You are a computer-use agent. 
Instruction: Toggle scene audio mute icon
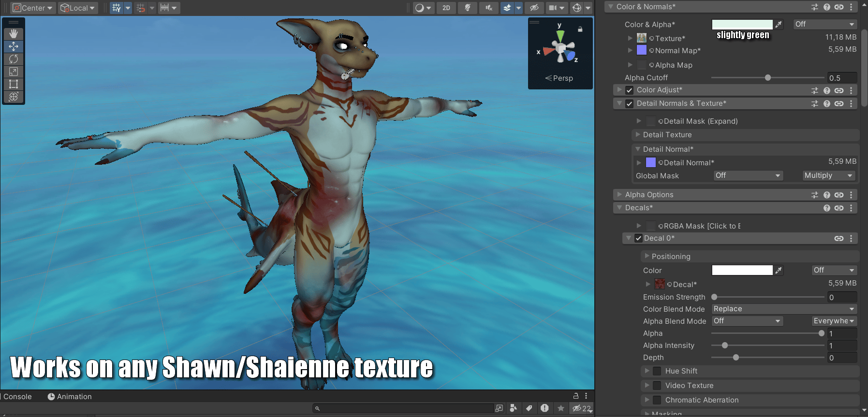(x=489, y=8)
